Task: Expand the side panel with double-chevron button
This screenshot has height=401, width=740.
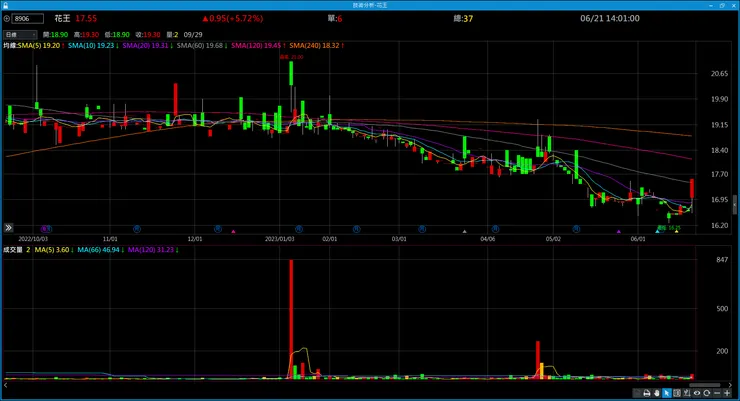Action: [x=8, y=228]
